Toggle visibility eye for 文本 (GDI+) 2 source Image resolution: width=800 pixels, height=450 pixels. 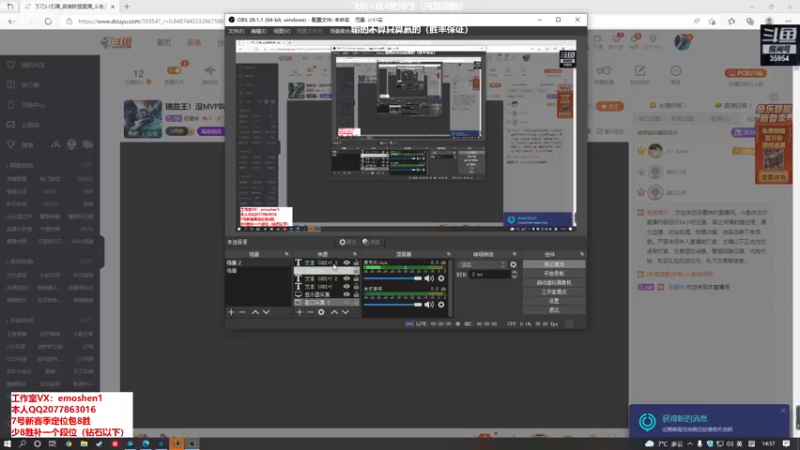pyautogui.click(x=346, y=279)
